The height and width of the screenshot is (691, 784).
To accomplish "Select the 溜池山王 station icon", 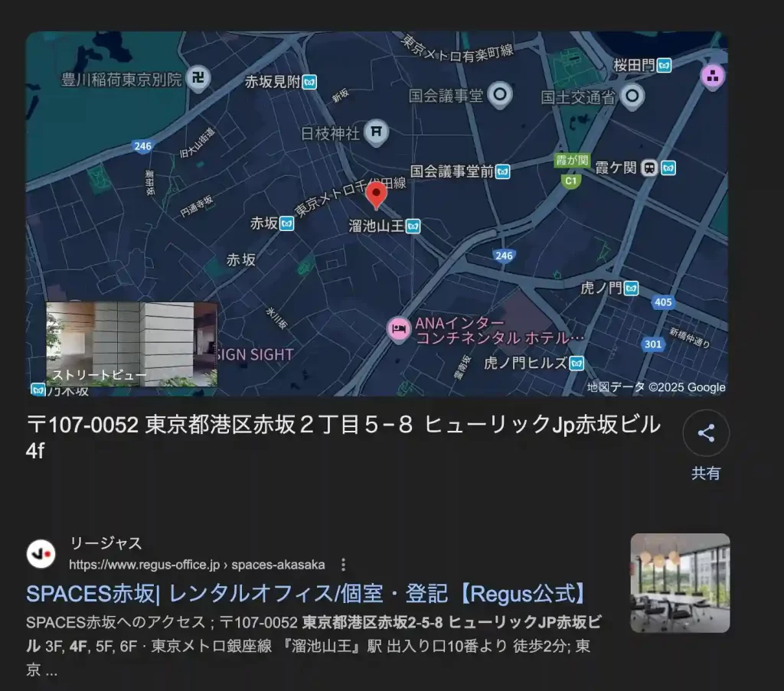I will point(411,226).
